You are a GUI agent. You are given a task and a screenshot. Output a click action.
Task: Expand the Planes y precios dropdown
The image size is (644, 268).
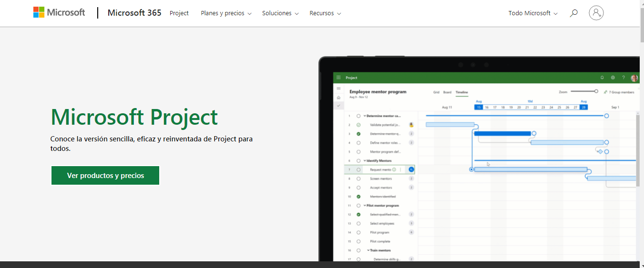point(226,13)
